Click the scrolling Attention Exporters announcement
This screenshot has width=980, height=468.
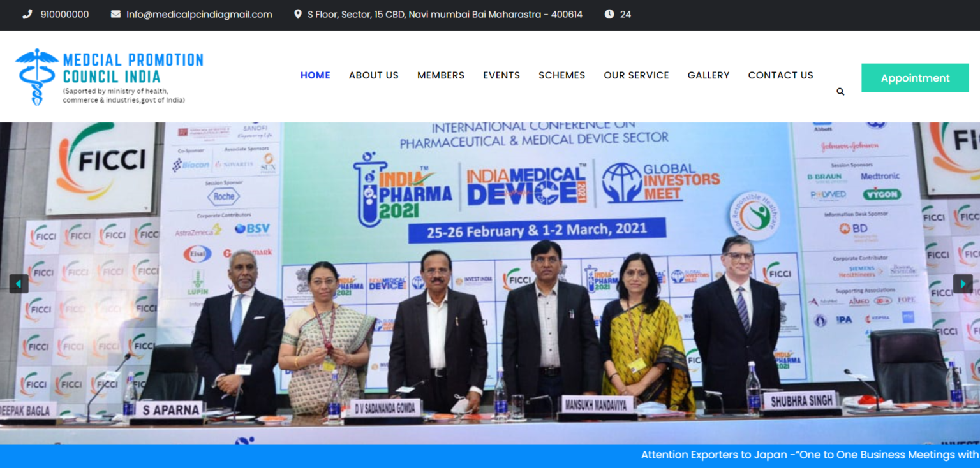pyautogui.click(x=809, y=455)
